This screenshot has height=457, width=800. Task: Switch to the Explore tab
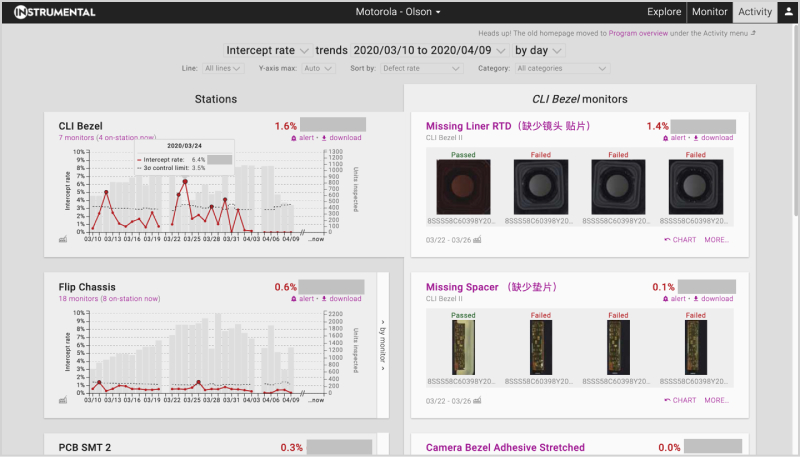664,12
